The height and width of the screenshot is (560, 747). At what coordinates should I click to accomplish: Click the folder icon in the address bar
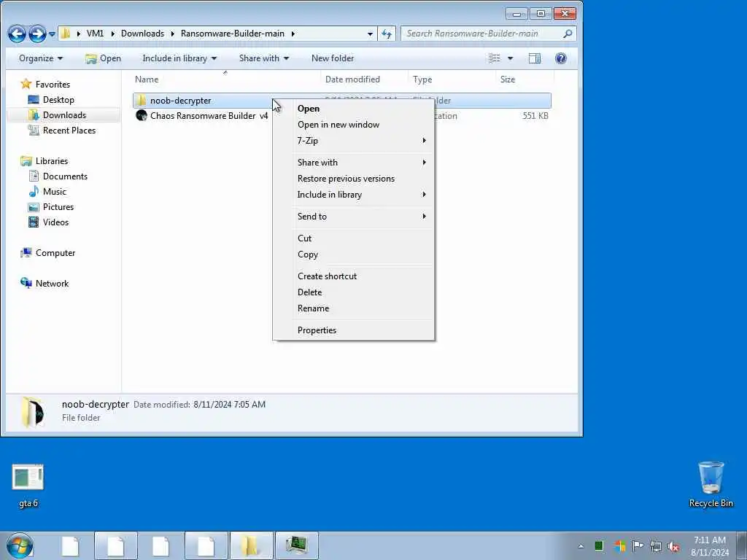pyautogui.click(x=66, y=34)
